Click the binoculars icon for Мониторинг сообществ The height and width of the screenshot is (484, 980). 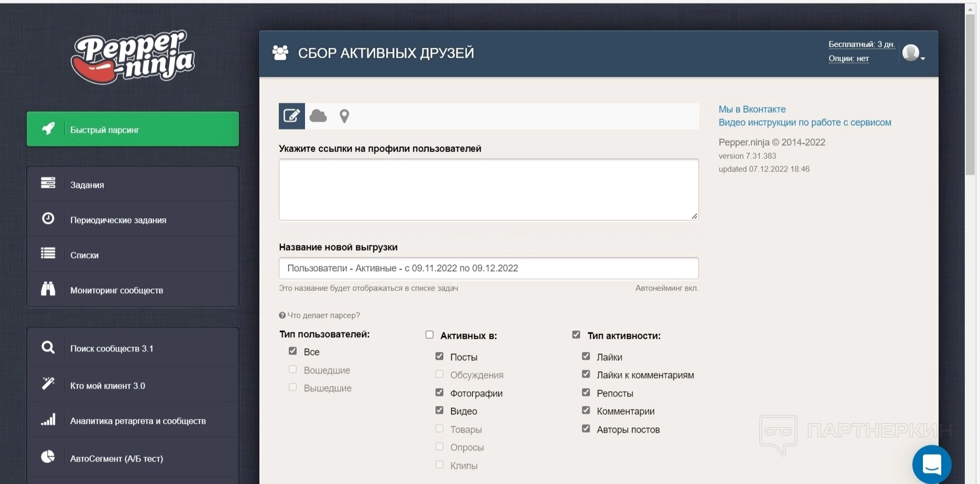point(48,288)
